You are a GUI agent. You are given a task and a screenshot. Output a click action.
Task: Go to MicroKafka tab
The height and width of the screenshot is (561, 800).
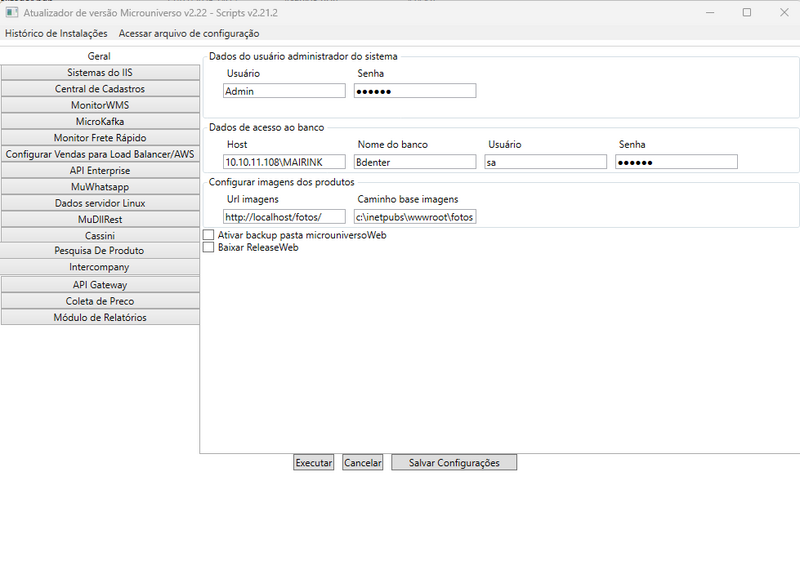click(x=100, y=121)
